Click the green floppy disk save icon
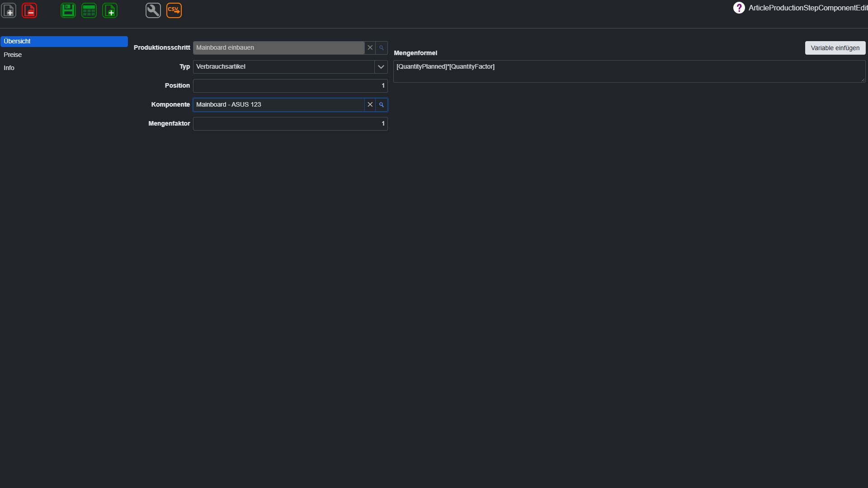This screenshot has height=488, width=868. pyautogui.click(x=68, y=10)
